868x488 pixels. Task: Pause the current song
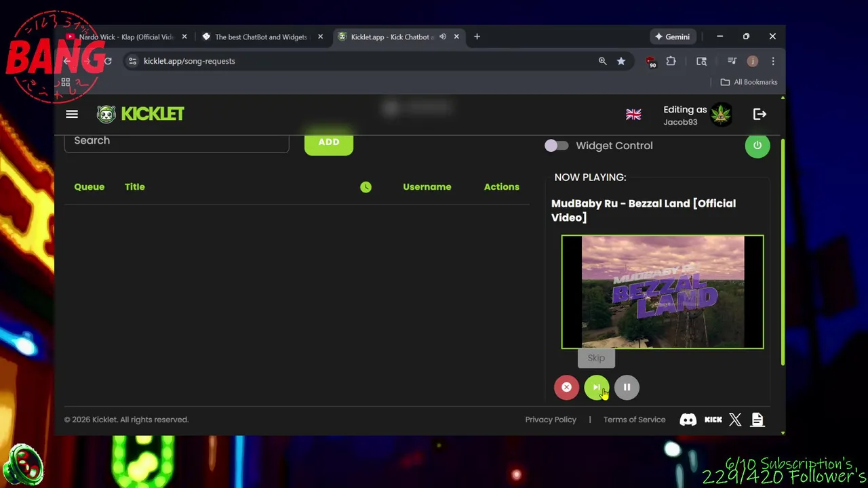click(x=627, y=387)
